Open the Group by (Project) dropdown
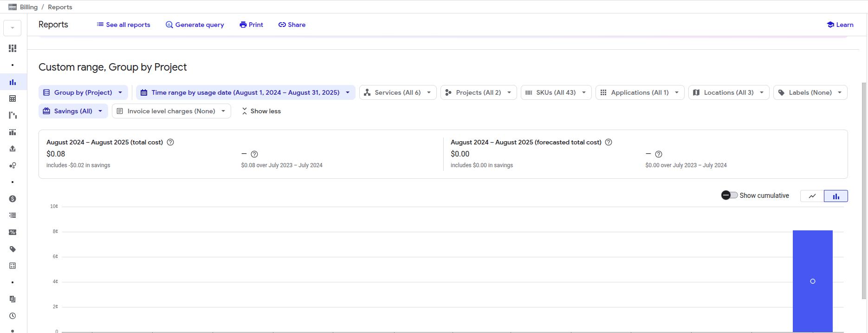The width and height of the screenshot is (868, 333). (83, 92)
